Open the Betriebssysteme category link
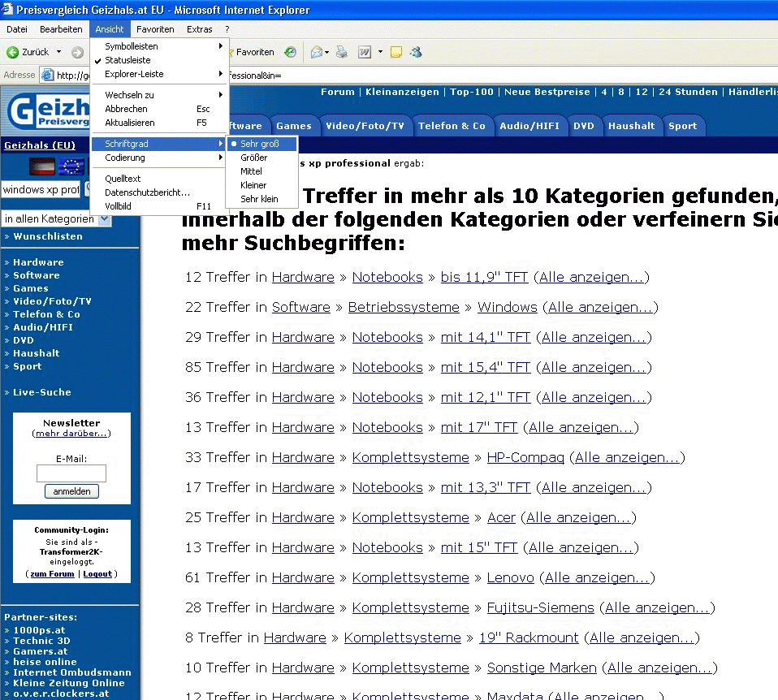This screenshot has height=700, width=778. pos(404,307)
